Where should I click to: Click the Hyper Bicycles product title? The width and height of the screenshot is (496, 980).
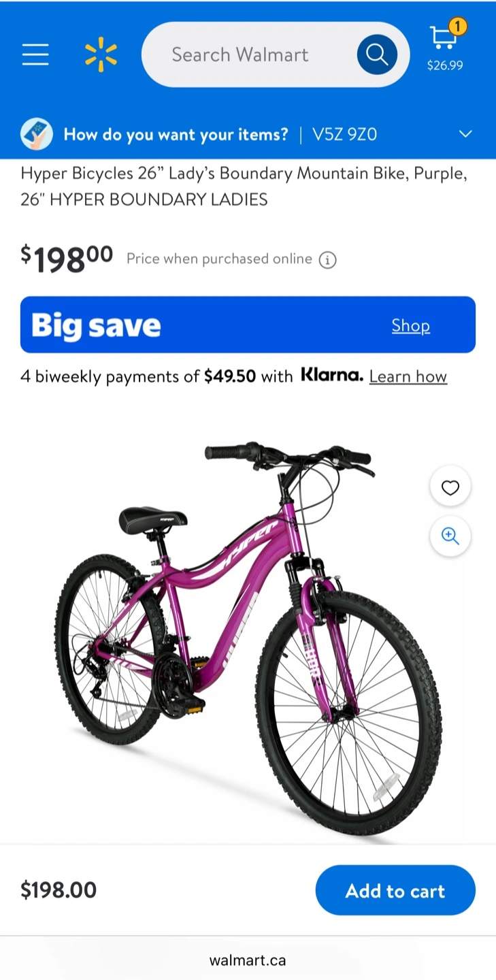pos(244,186)
